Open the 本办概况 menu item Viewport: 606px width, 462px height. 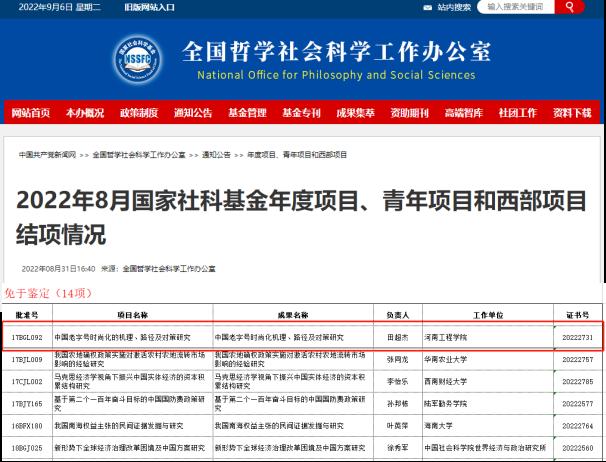pyautogui.click(x=85, y=113)
